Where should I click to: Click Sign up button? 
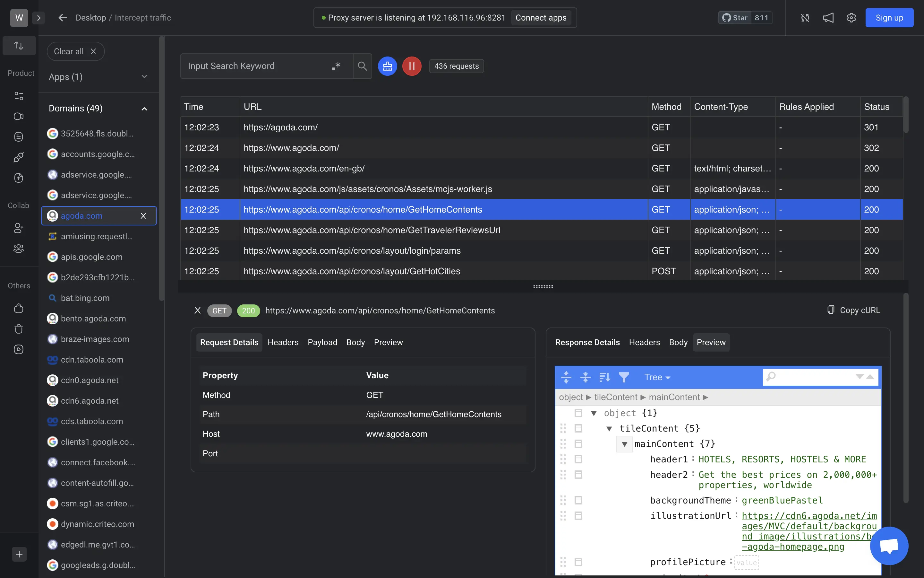(889, 18)
